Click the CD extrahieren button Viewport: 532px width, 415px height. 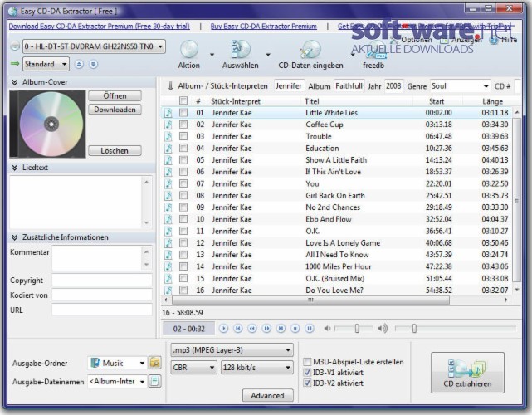[467, 373]
